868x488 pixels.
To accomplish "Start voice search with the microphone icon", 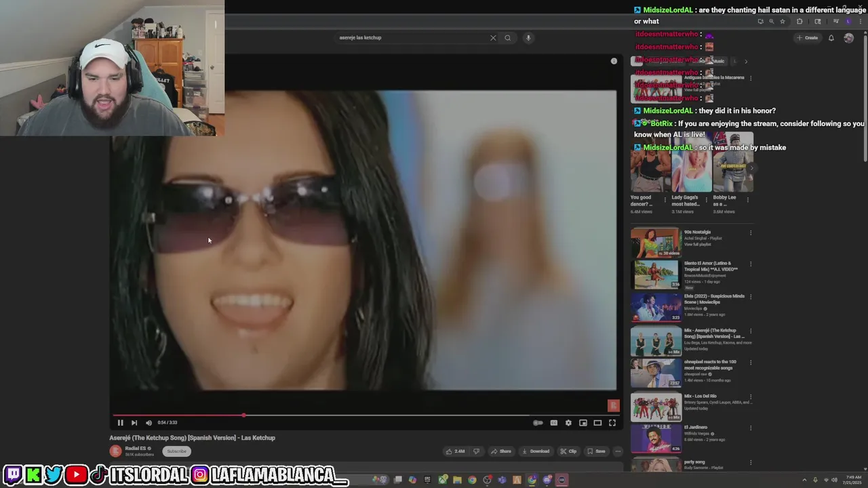I will click(528, 38).
